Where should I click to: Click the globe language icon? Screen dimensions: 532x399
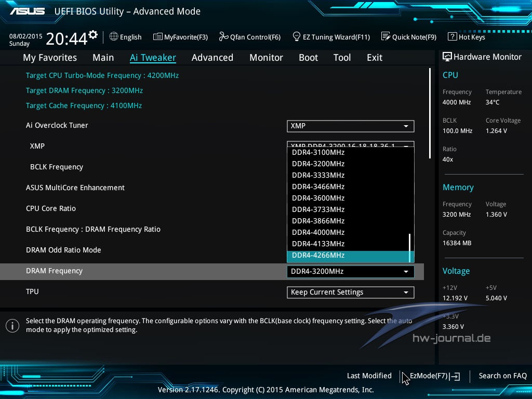(x=114, y=36)
